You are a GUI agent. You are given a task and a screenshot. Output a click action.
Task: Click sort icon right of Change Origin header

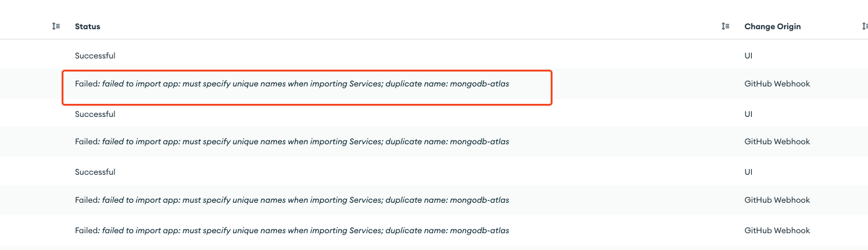pyautogui.click(x=864, y=26)
